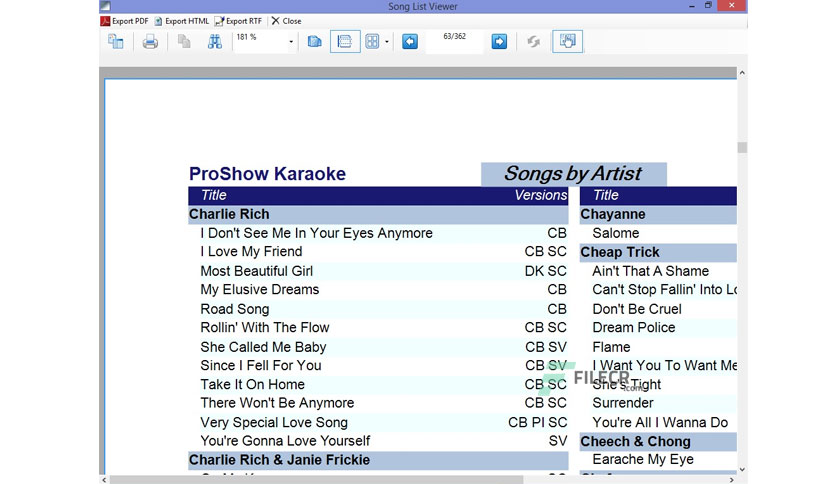Click the Songs by Artist heading
Image resolution: width=836 pixels, height=484 pixels.
(x=573, y=174)
